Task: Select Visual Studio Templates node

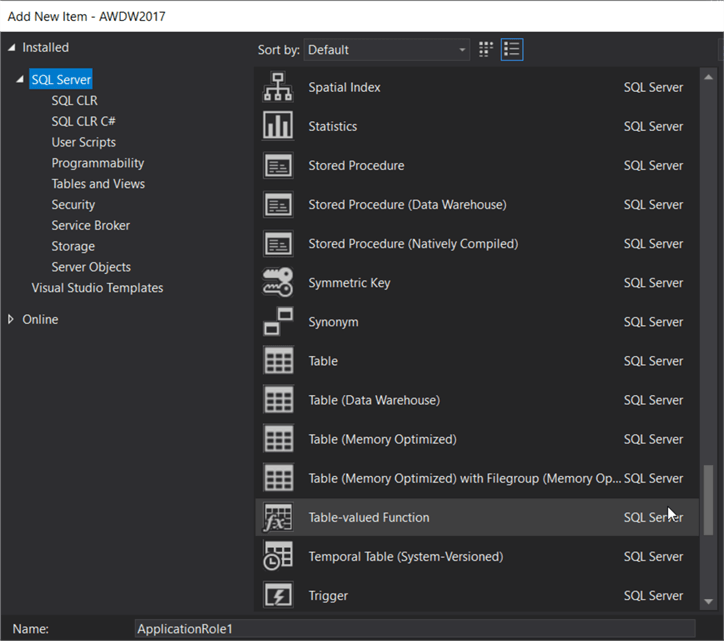Action: click(97, 288)
